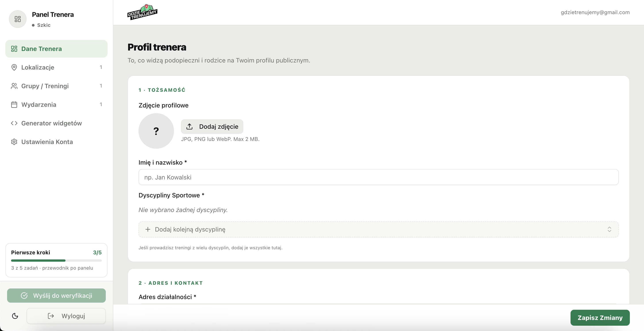Click the Ustawienia Konta gear icon
Viewport: 644px width, 331px height.
[x=14, y=142]
